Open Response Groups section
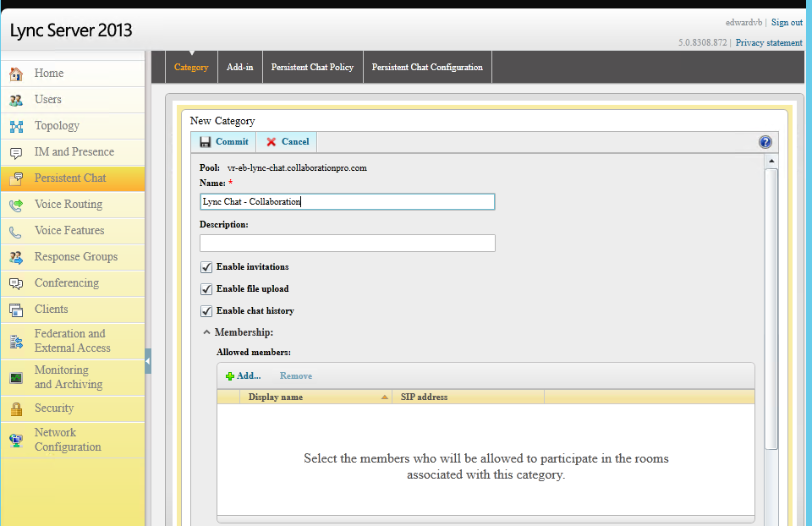This screenshot has width=812, height=526. point(73,257)
